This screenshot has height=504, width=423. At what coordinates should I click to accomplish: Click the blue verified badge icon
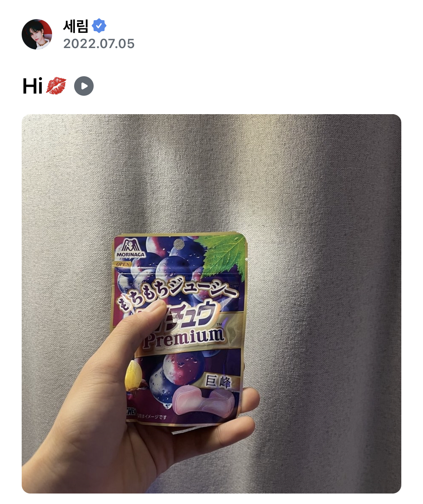[x=99, y=26]
